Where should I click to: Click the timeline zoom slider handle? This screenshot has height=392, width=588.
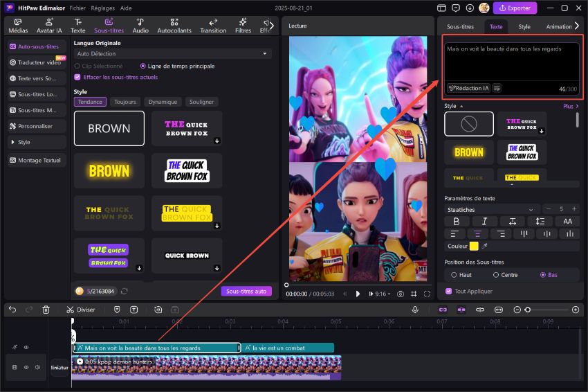pos(528,310)
